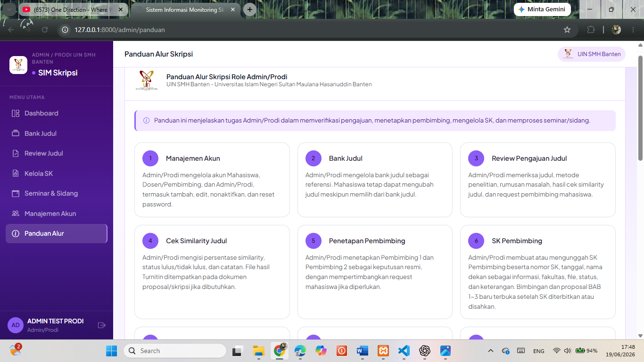This screenshot has height=362, width=644.
Task: Click the SIM Skripsi logo in sidebar
Action: 18,65
